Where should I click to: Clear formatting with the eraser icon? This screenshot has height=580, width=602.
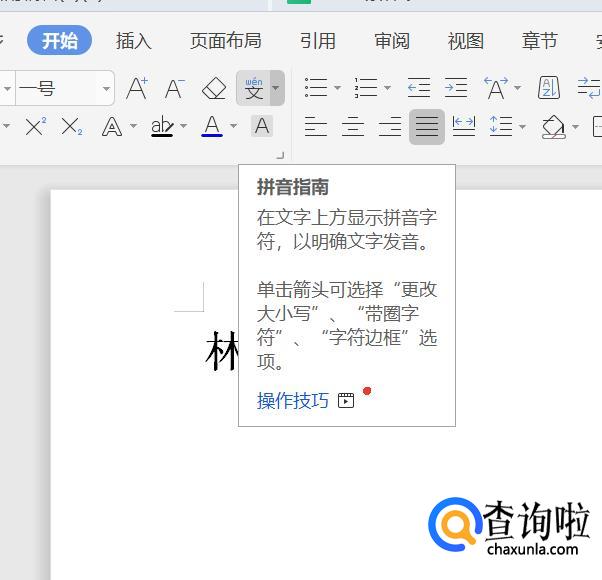214,89
